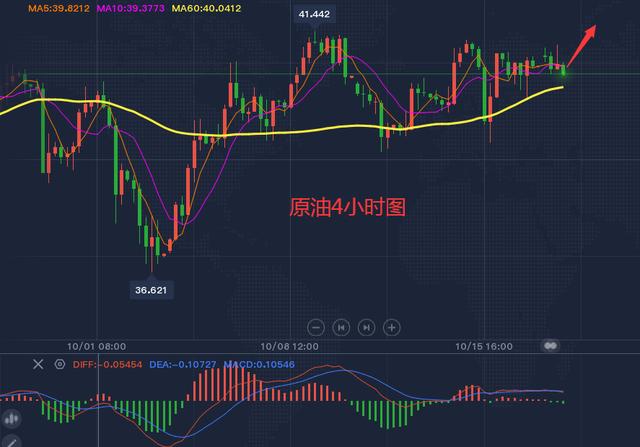The height and width of the screenshot is (447, 640).
Task: Zoom in the chart with the plus button
Action: click(x=391, y=327)
